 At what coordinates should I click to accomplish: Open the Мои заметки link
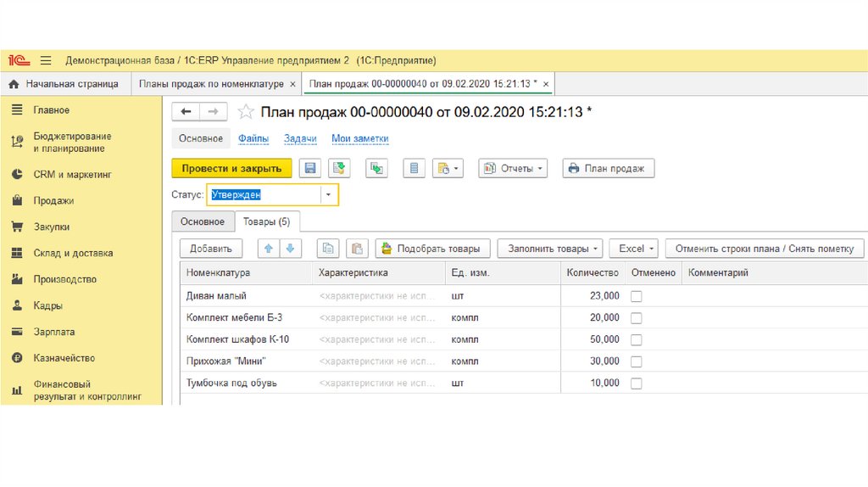tap(359, 139)
